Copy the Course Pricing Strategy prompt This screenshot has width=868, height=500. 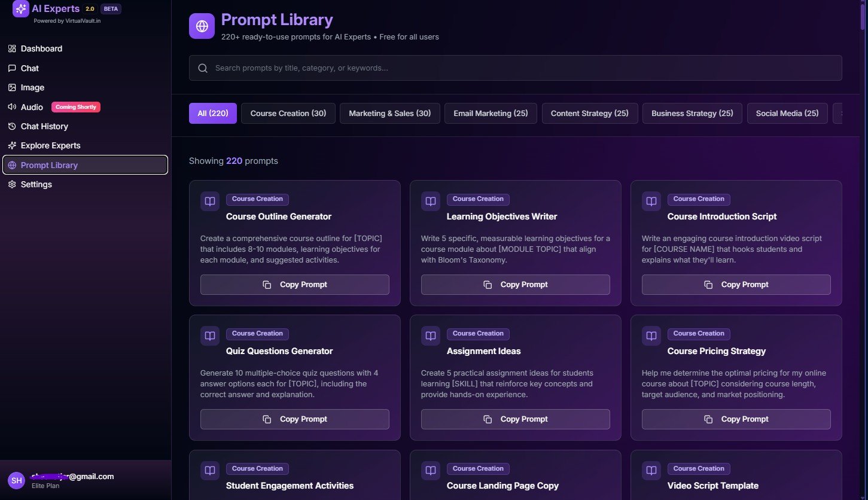click(x=736, y=419)
